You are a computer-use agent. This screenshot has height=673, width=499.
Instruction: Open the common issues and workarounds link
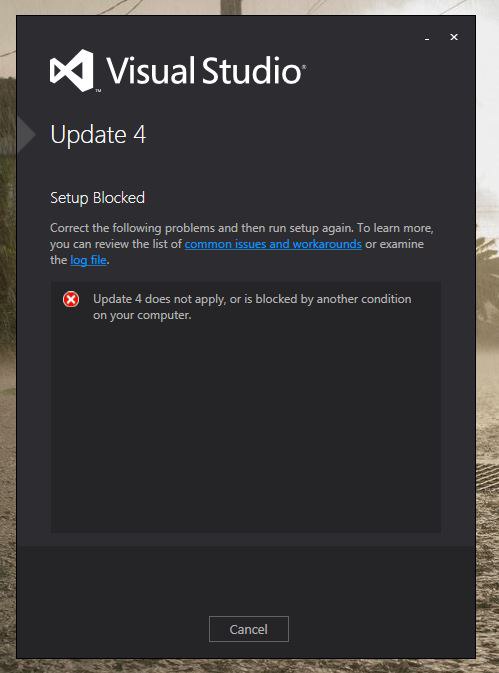[x=273, y=244]
